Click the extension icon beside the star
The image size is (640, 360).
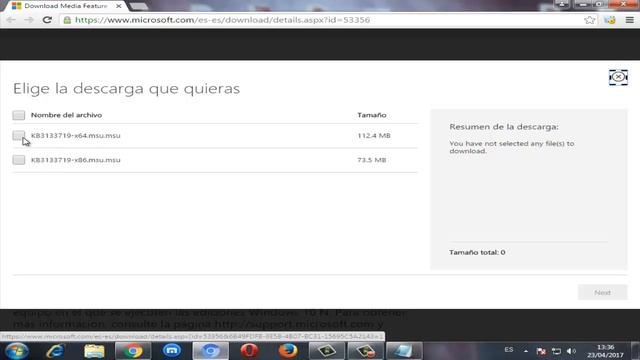click(610, 20)
